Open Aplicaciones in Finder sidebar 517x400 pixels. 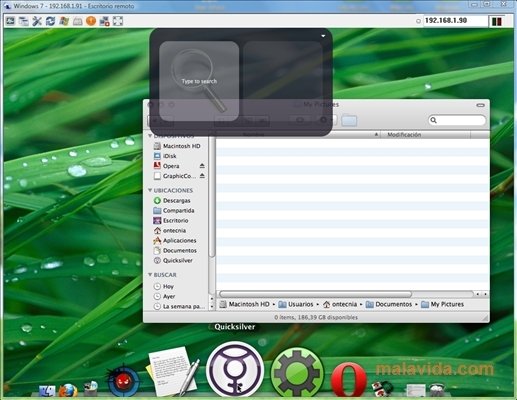click(175, 241)
